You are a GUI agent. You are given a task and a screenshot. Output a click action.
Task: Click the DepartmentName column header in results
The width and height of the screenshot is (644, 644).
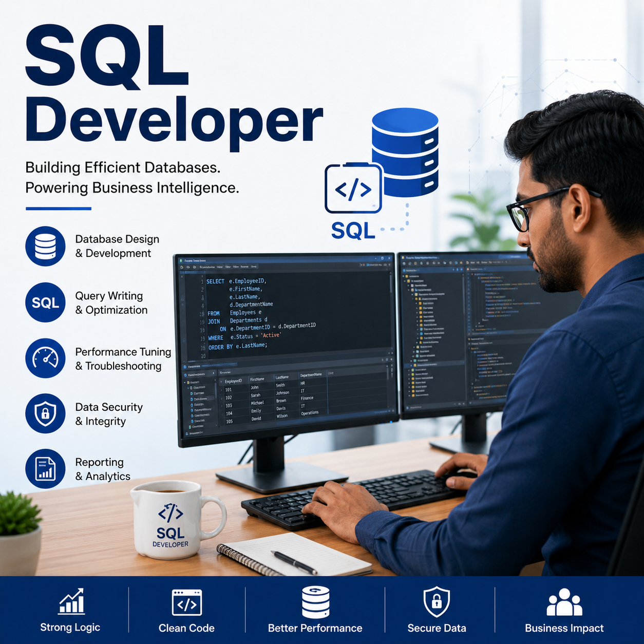pyautogui.click(x=311, y=374)
